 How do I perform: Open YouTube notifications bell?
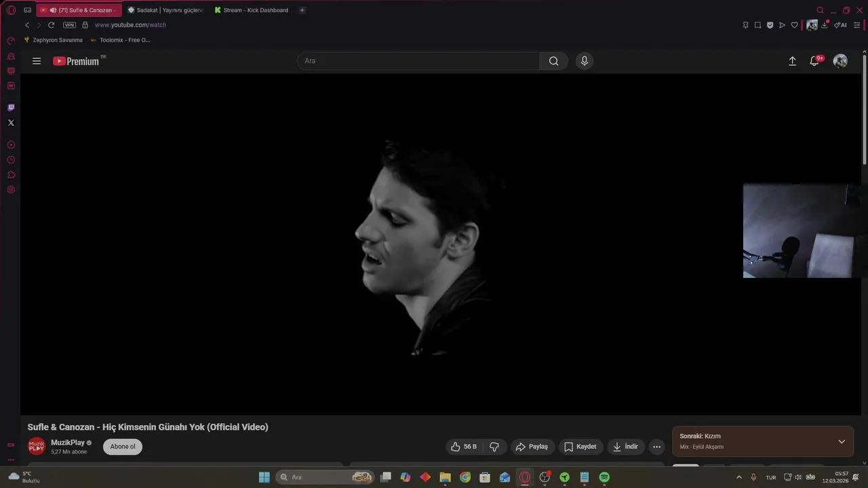click(816, 61)
